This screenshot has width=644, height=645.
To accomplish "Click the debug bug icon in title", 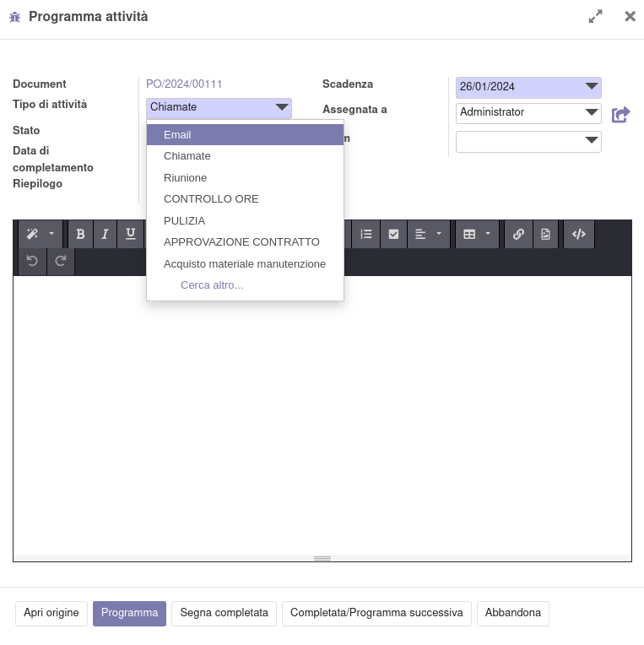I will click(14, 17).
